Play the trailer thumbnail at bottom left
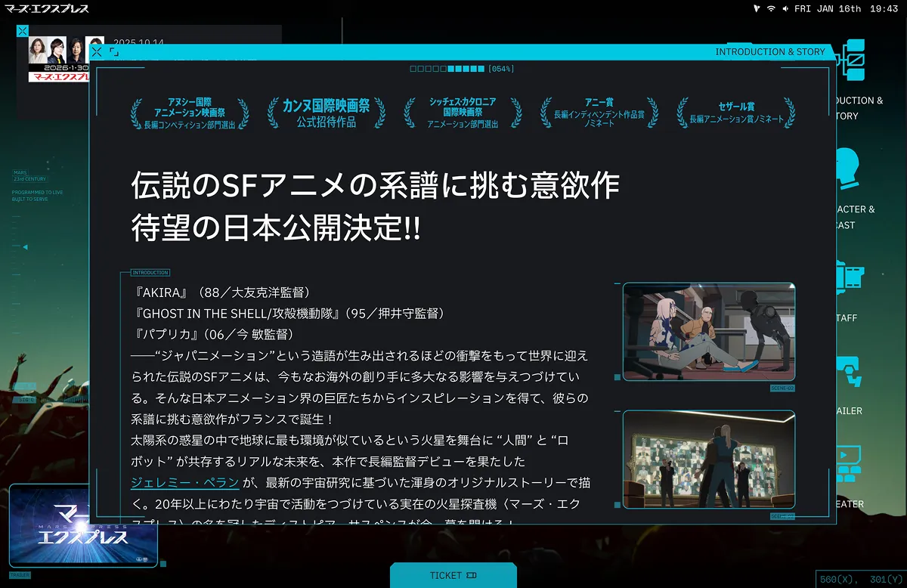Image resolution: width=907 pixels, height=588 pixels. tap(83, 525)
